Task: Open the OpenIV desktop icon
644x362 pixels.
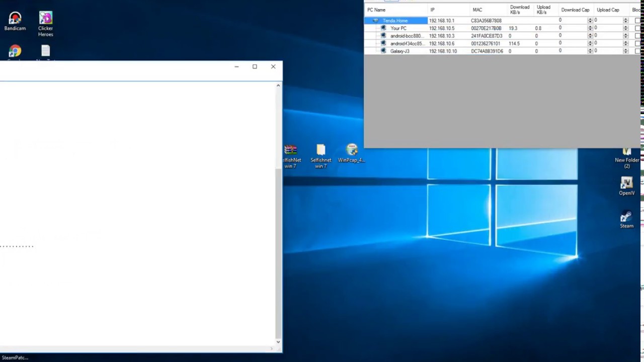Action: 626,187
